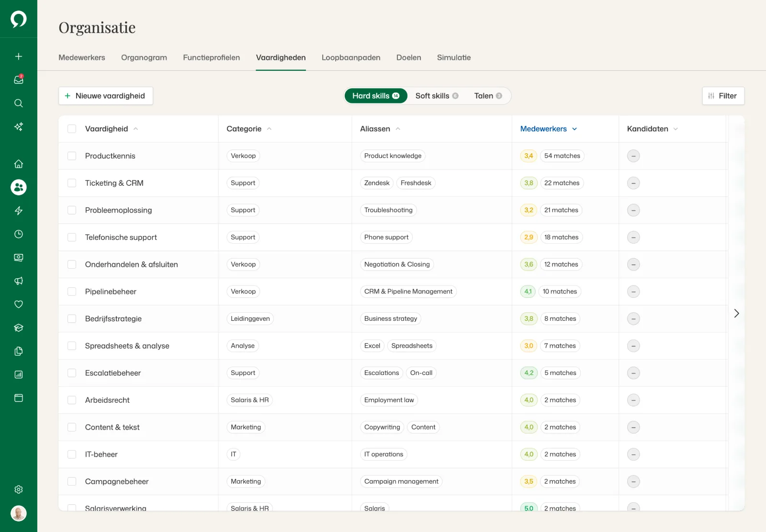Sort by the Aliassen column header
Viewport: 766px width, 532px height.
(x=380, y=129)
